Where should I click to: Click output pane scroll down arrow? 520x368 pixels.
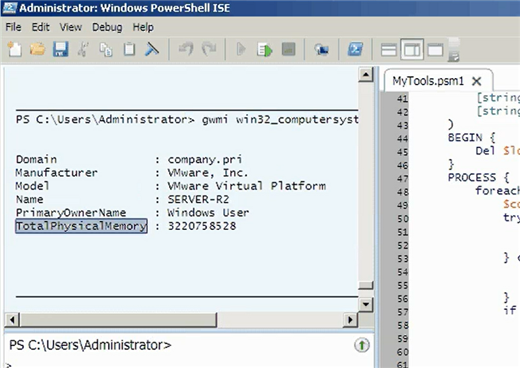366,304
